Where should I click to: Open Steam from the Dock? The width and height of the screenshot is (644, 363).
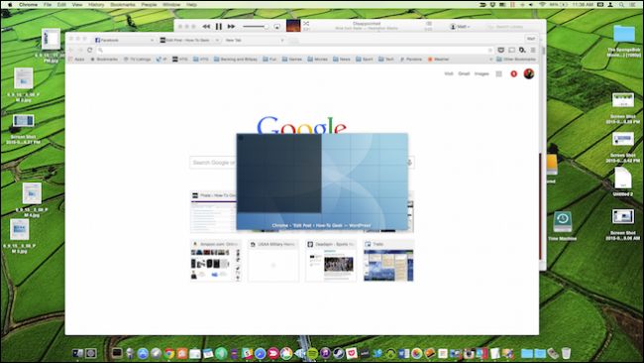(x=339, y=353)
